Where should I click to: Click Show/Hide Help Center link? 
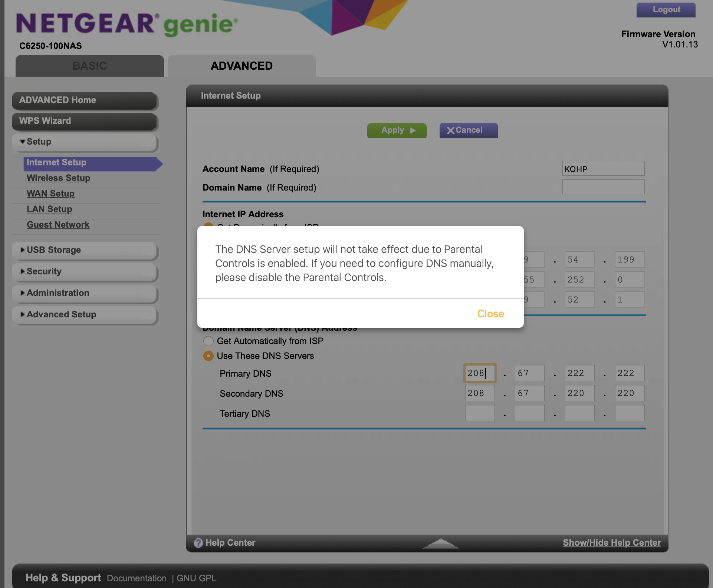pos(612,543)
